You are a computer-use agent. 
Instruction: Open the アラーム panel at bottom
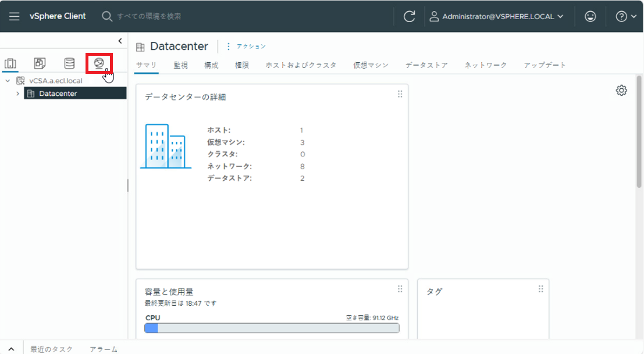(x=104, y=349)
